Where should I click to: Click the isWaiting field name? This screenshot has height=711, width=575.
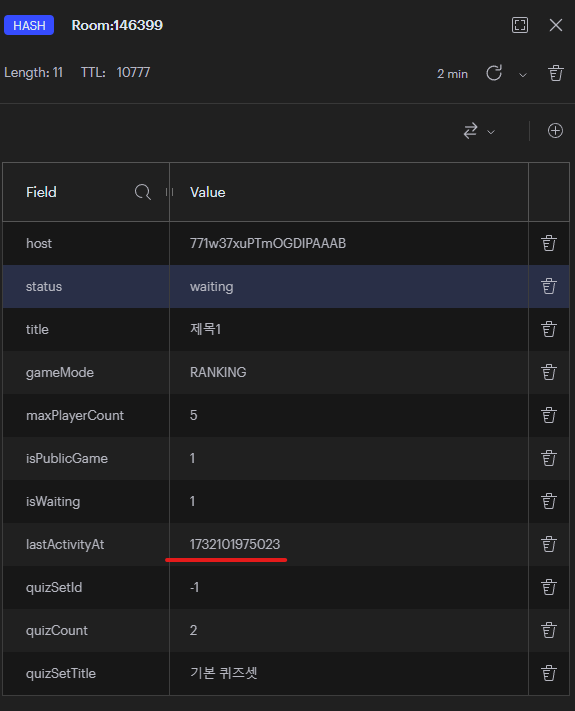[53, 502]
